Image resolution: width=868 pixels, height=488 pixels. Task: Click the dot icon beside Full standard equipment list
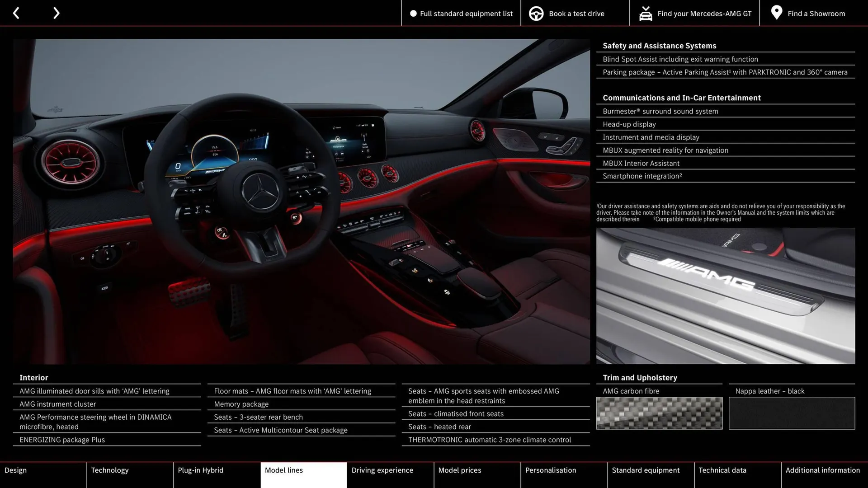coord(412,13)
